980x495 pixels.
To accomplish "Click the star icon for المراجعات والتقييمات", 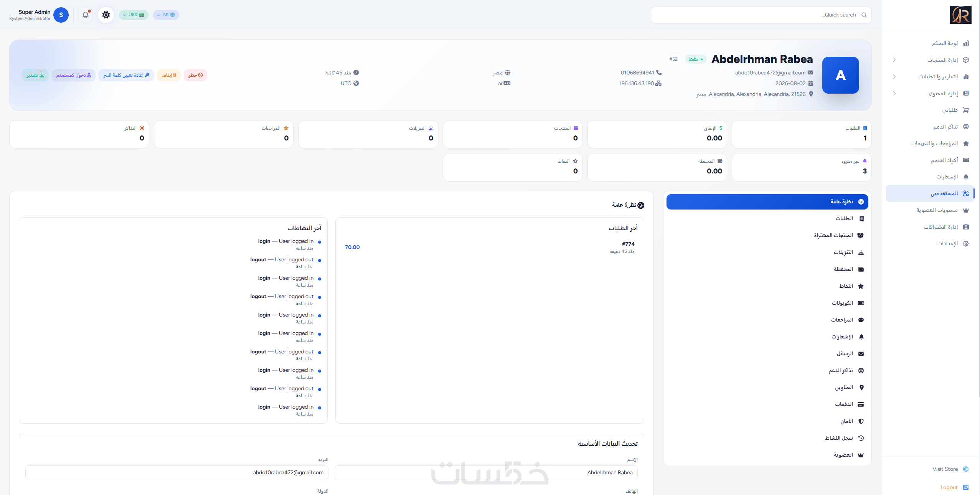I will pyautogui.click(x=966, y=144).
